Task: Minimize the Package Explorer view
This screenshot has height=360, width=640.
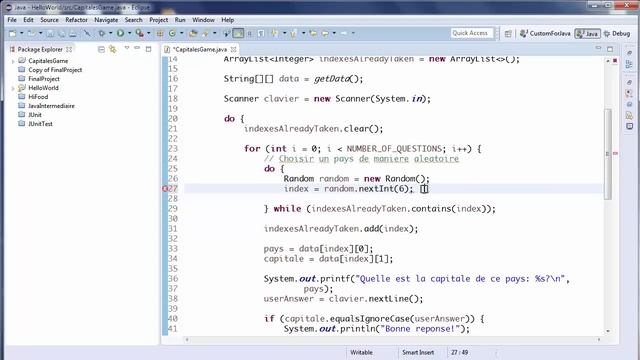Action: [x=137, y=49]
